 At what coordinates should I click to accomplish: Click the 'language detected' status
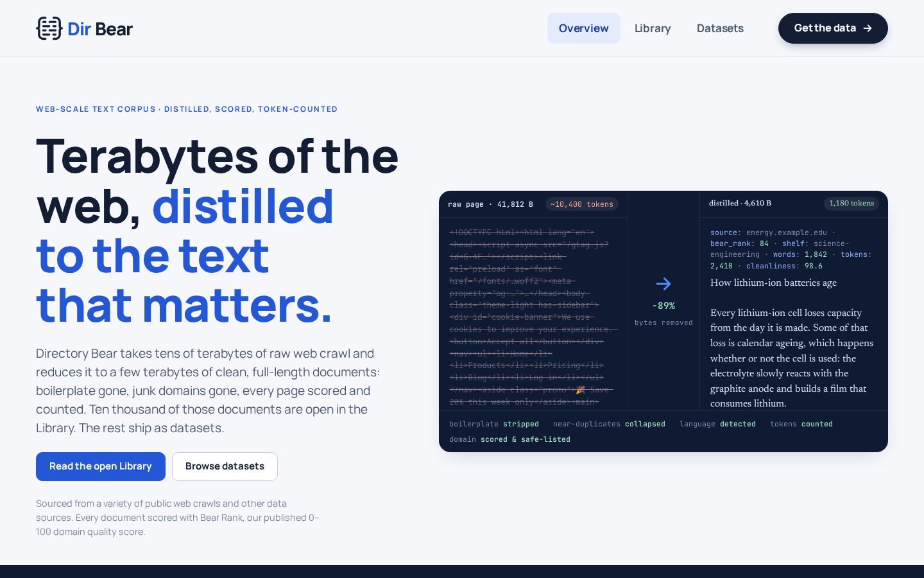[x=717, y=424]
